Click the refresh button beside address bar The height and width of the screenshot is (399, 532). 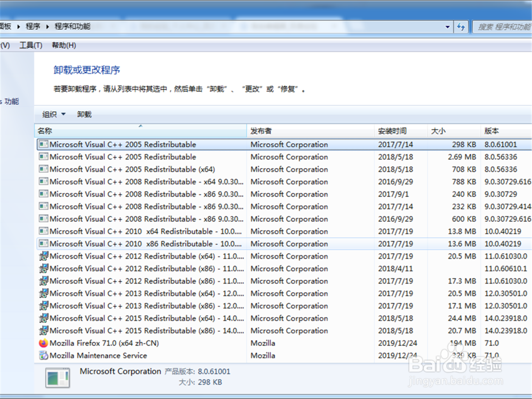coord(461,27)
